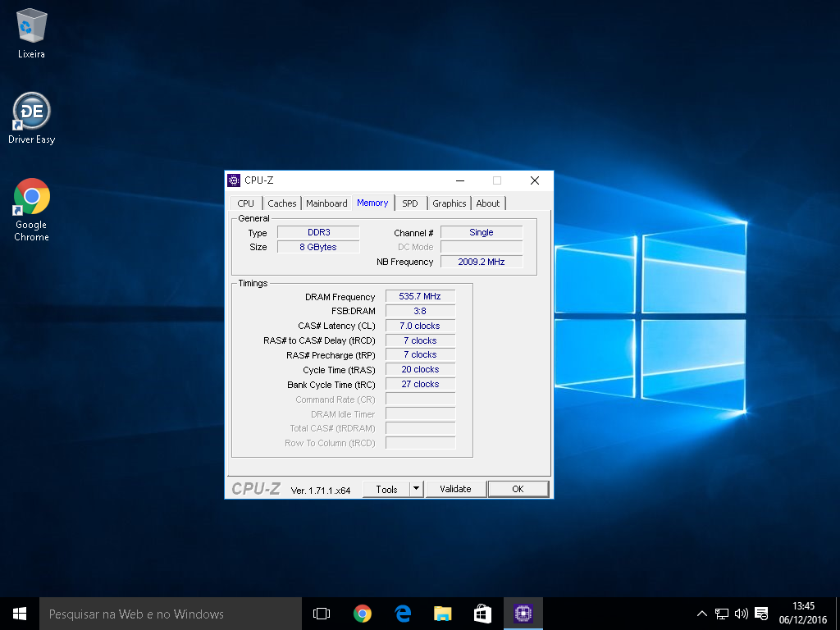The width and height of the screenshot is (840, 630).
Task: Click the Tools button
Action: click(386, 489)
